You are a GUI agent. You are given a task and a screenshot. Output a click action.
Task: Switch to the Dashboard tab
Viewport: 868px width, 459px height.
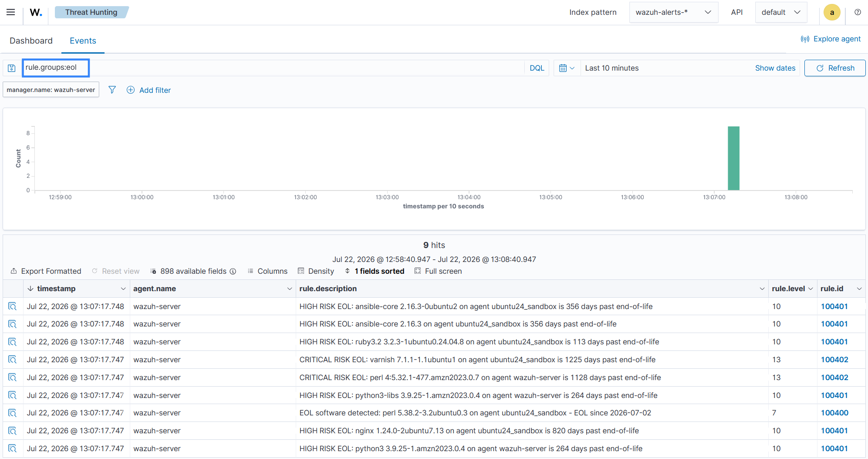[31, 41]
